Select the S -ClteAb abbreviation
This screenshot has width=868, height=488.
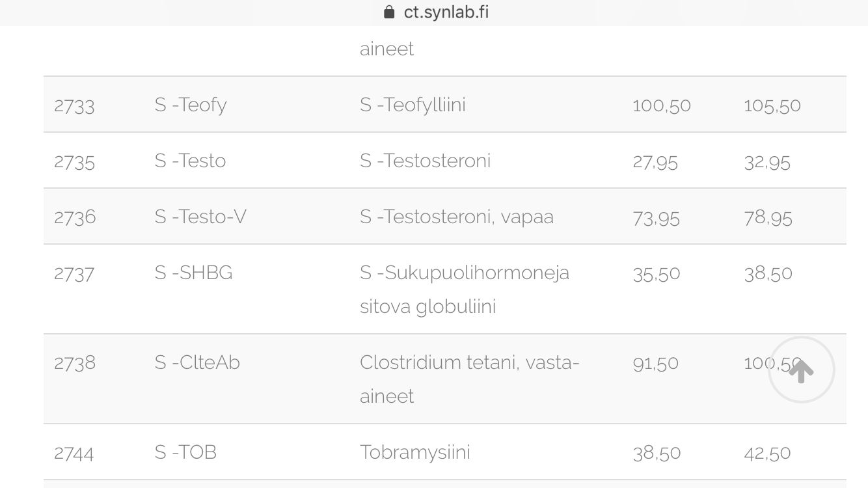tap(197, 362)
